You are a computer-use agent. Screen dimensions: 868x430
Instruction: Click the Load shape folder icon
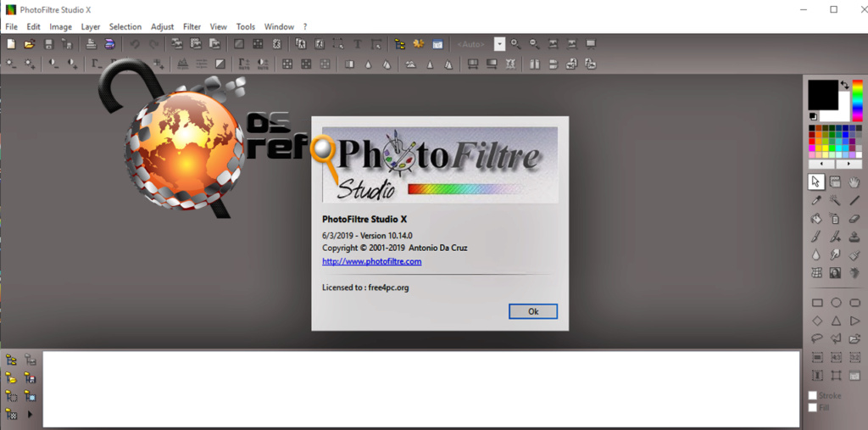(854, 338)
